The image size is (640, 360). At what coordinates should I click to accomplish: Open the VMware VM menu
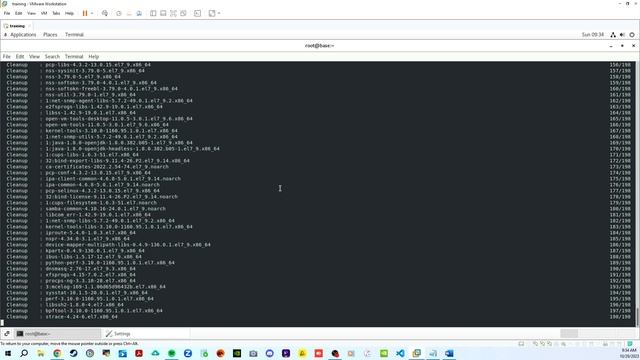[44, 13]
